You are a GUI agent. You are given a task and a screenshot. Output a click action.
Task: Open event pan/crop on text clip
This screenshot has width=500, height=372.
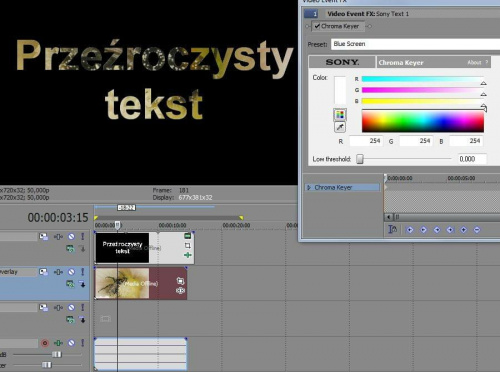[188, 246]
